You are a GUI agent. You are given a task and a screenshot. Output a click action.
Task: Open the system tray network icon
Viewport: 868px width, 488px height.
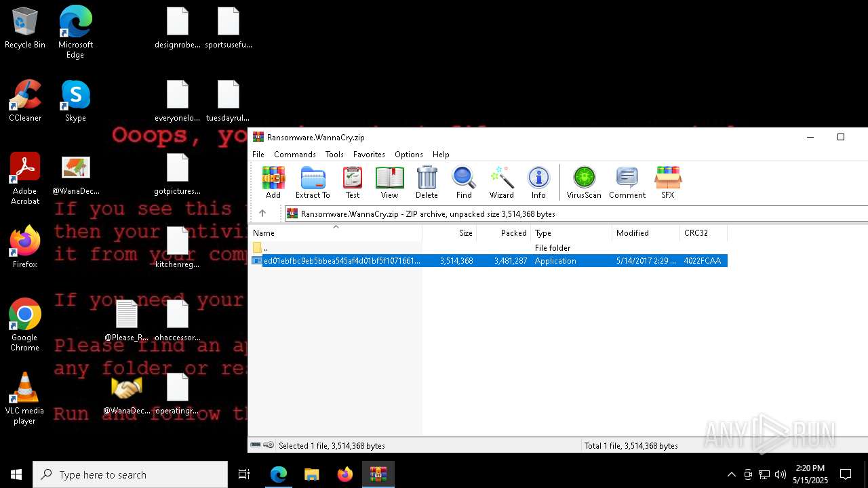[x=764, y=474]
